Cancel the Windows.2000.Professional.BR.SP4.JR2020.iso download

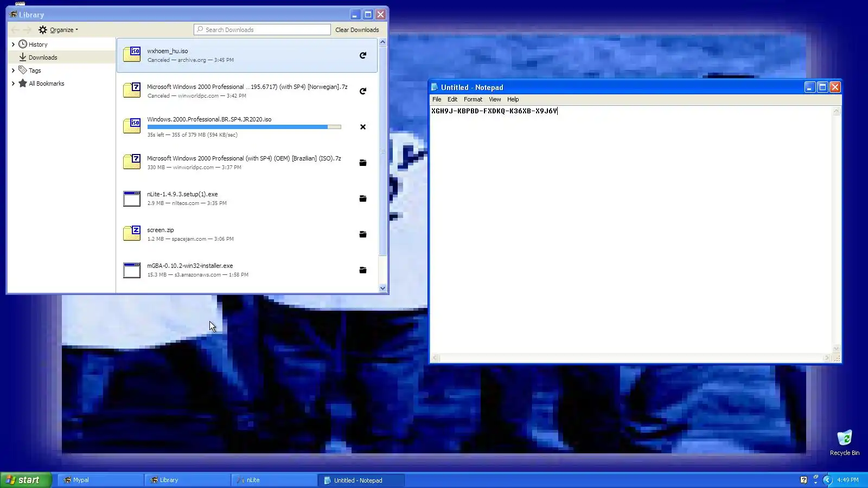(363, 127)
